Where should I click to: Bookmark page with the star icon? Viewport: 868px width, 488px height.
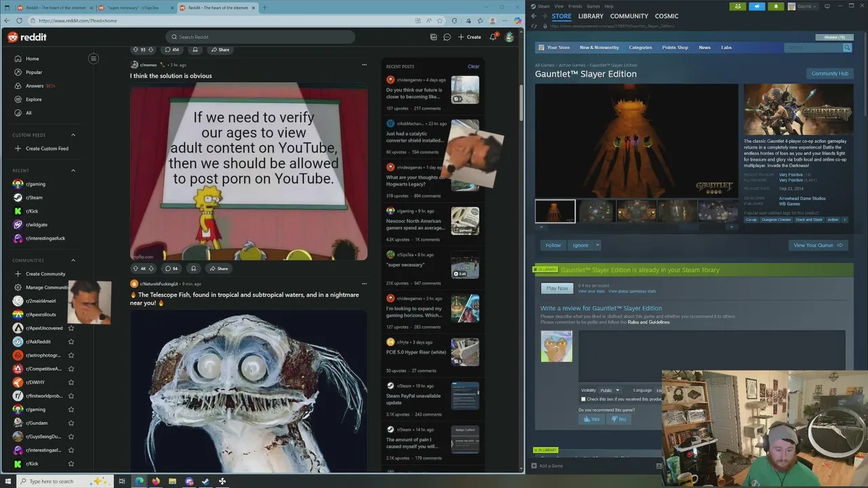(x=439, y=20)
